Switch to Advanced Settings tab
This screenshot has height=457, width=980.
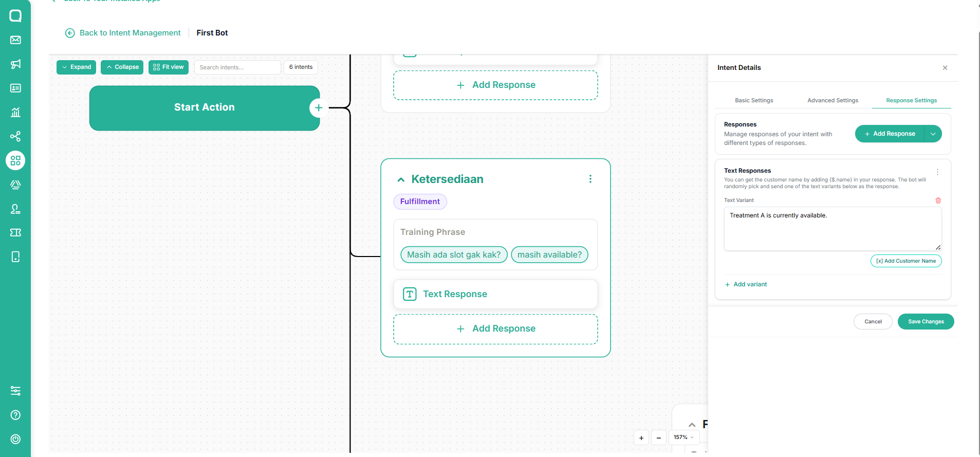tap(833, 100)
